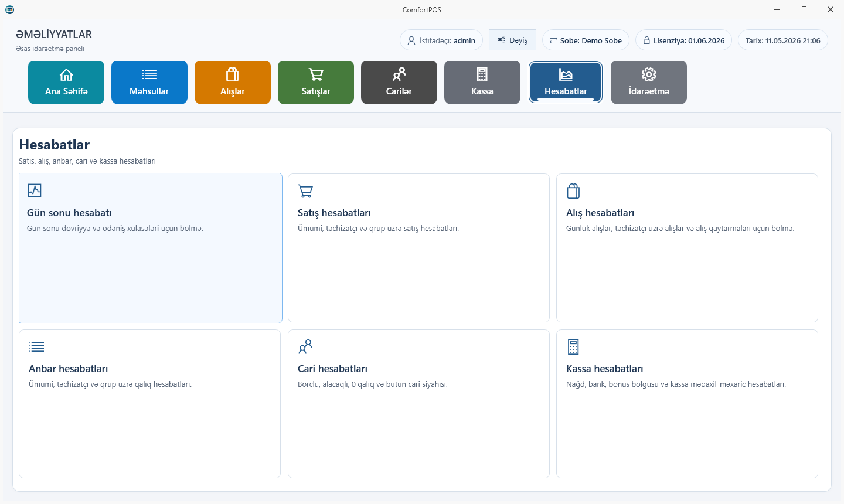Open the Kassa section
The width and height of the screenshot is (844, 504).
tap(482, 83)
